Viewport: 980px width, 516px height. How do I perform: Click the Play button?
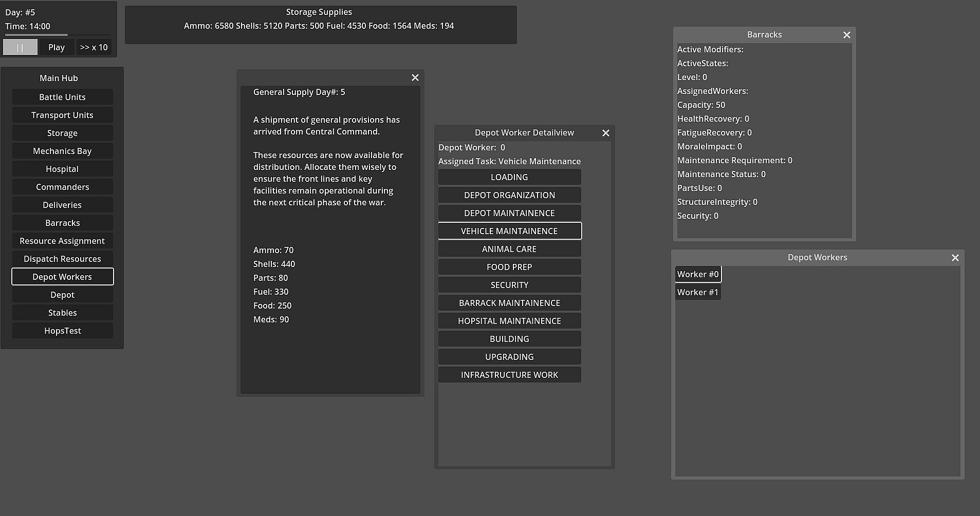57,47
